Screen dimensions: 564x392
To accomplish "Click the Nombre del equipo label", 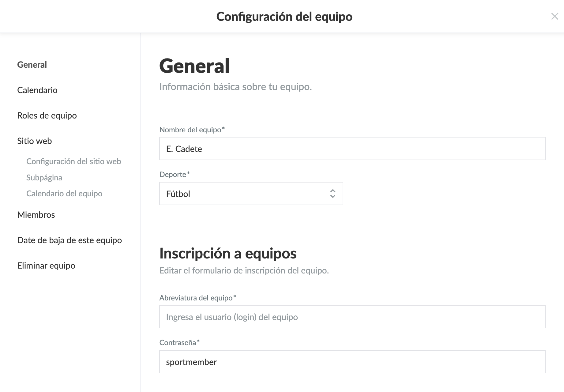I will pos(190,130).
